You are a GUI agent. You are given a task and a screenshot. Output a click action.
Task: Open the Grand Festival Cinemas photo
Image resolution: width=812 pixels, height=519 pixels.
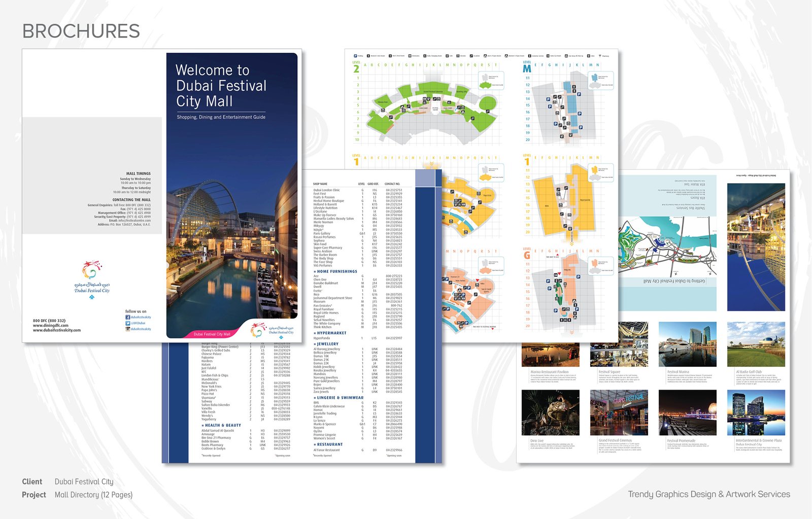click(619, 412)
